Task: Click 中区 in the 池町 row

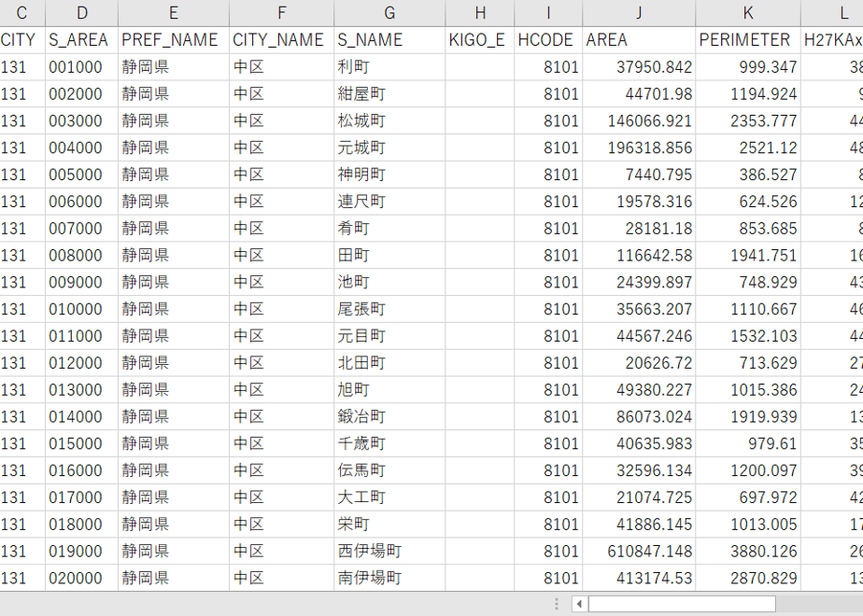Action: [x=281, y=282]
